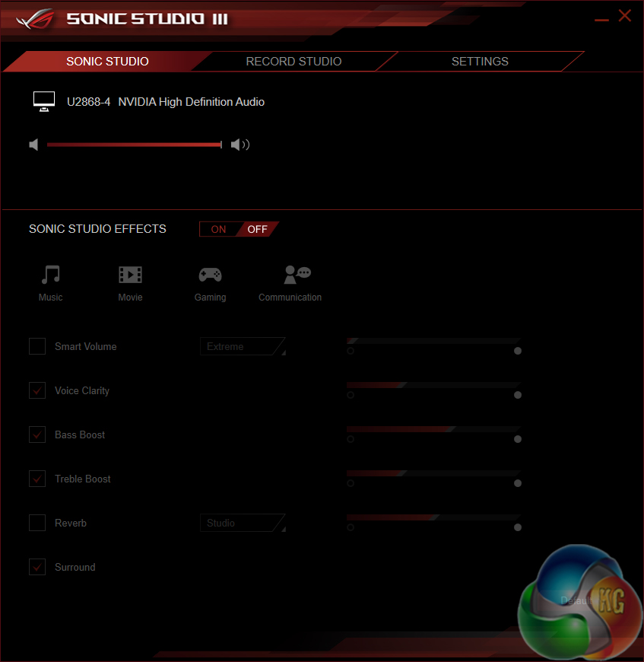
Task: Switch Sonic Studio Effects to OFF
Action: point(257,229)
